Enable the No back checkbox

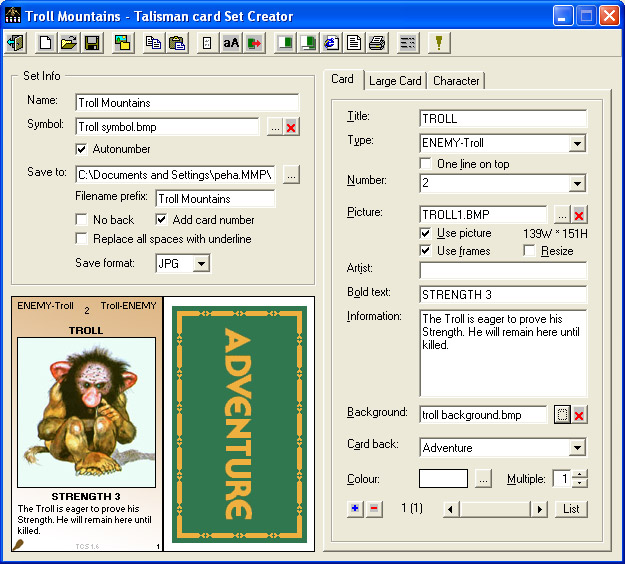click(x=81, y=219)
